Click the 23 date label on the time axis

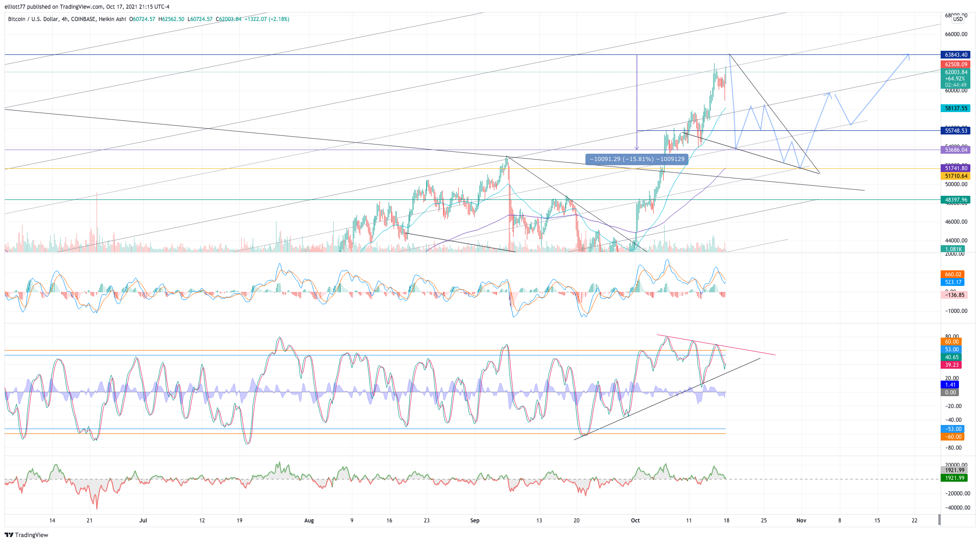[427, 521]
